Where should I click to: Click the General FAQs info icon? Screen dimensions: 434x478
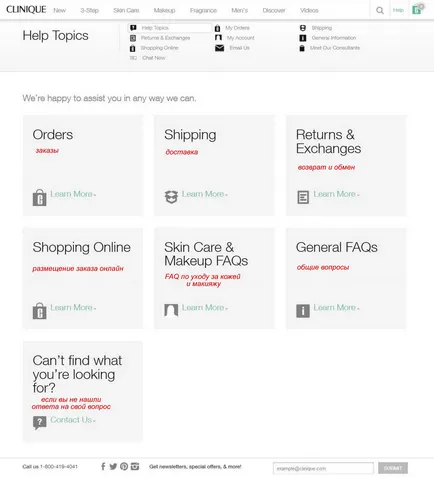point(303,311)
